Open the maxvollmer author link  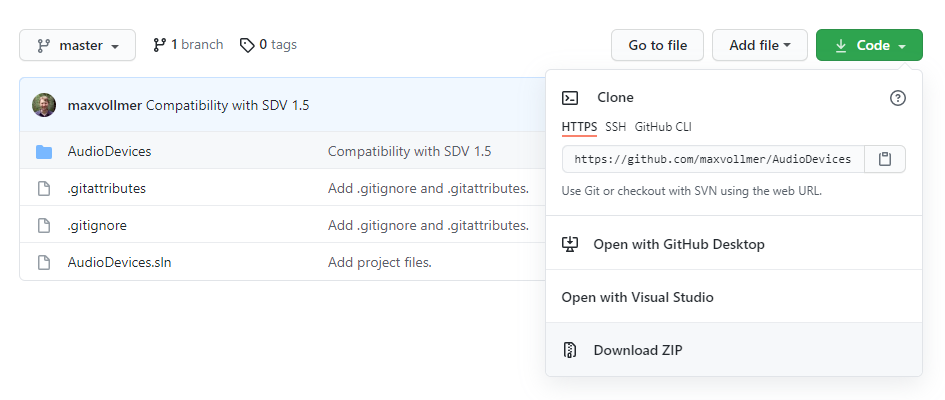[105, 105]
